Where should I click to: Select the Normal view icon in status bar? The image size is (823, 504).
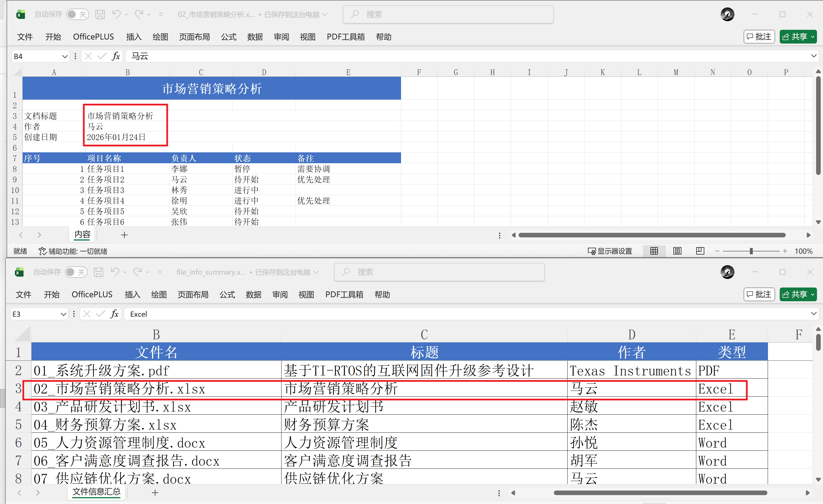(x=654, y=251)
